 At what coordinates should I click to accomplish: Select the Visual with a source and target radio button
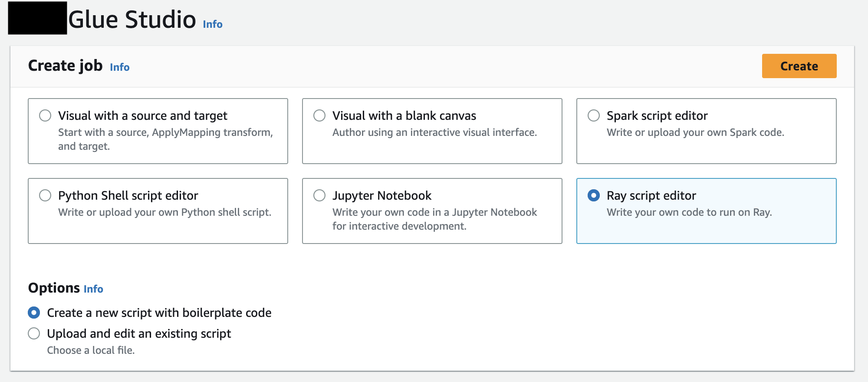point(45,115)
